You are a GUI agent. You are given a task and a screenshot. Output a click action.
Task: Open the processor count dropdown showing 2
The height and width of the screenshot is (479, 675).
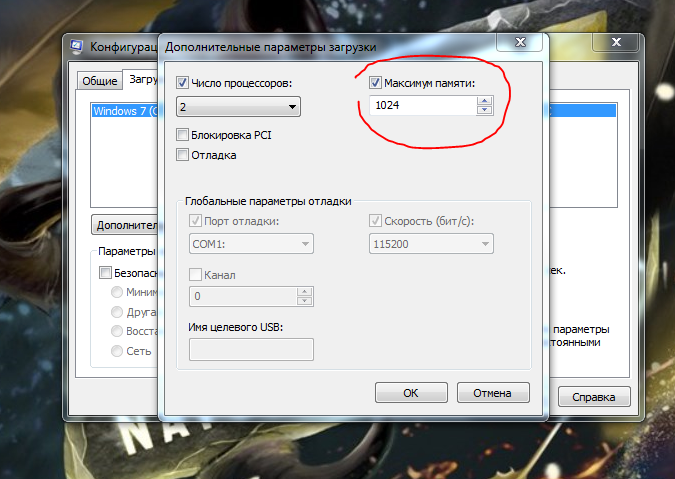point(238,107)
